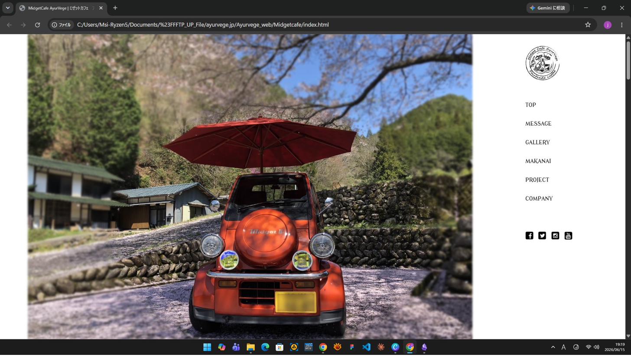The height and width of the screenshot is (364, 631).
Task: Open Canva from the taskbar
Action: pyautogui.click(x=395, y=347)
